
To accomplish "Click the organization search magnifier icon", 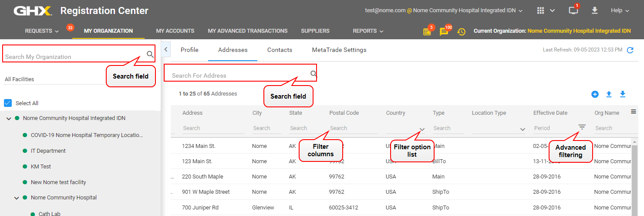I will tap(150, 55).
